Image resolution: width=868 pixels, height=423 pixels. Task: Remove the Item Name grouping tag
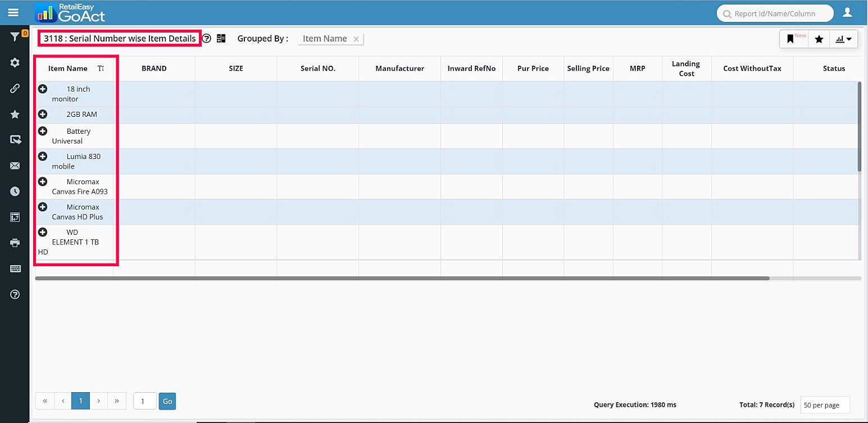(x=356, y=39)
